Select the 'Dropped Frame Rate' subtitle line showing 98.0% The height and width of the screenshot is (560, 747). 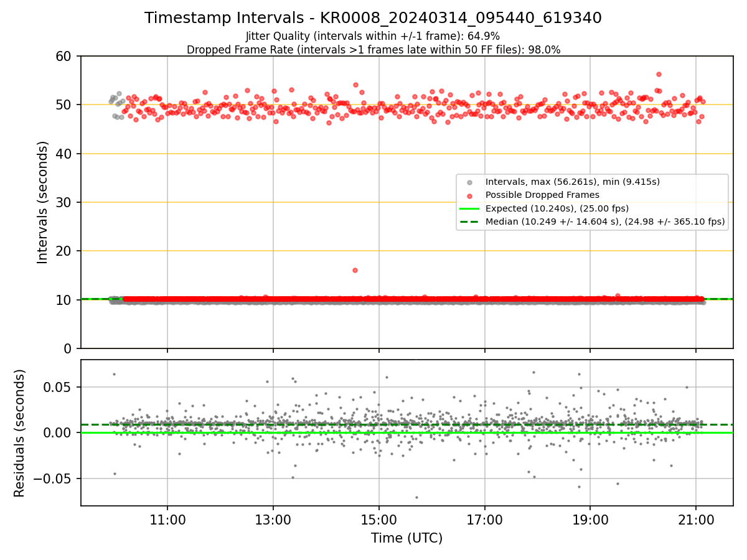click(373, 50)
